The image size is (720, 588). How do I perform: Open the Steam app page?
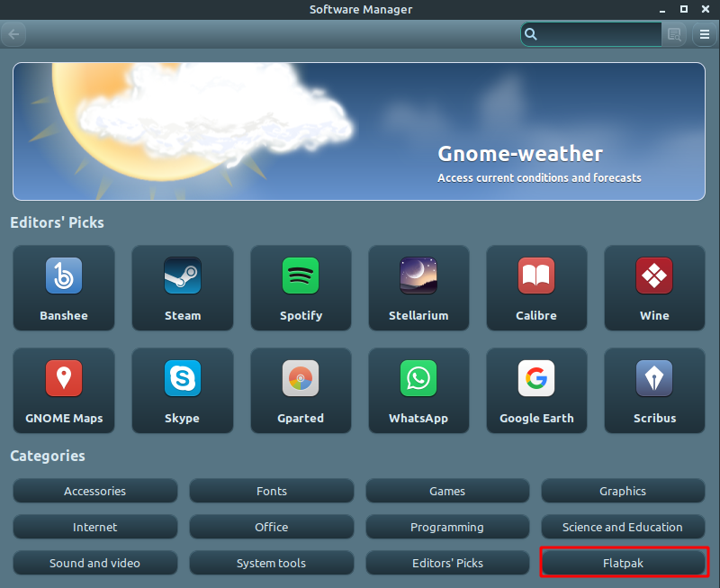183,288
